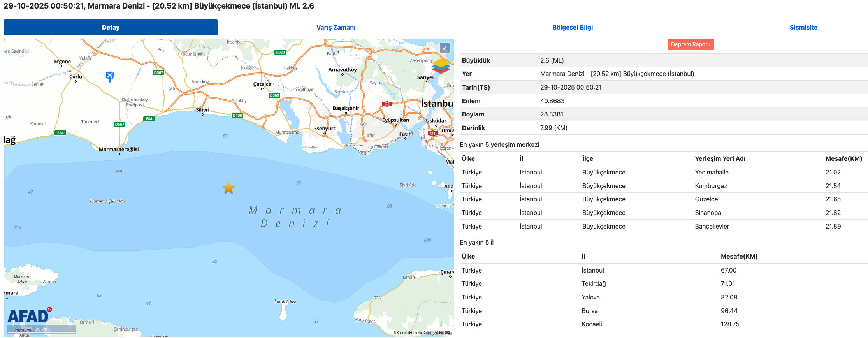868x338 pixels.
Task: Open the Deprem Raporu report
Action: click(690, 44)
